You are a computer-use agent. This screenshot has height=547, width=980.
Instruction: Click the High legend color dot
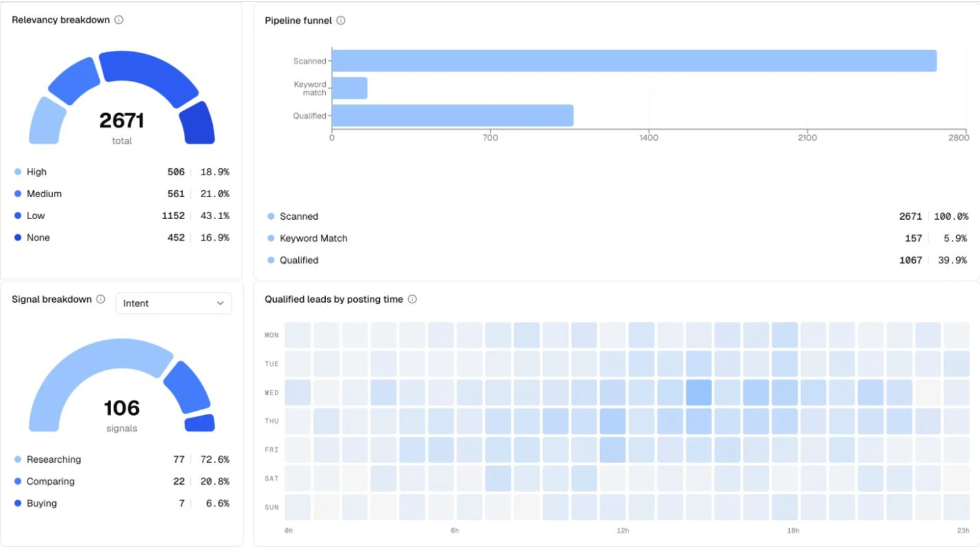(18, 172)
